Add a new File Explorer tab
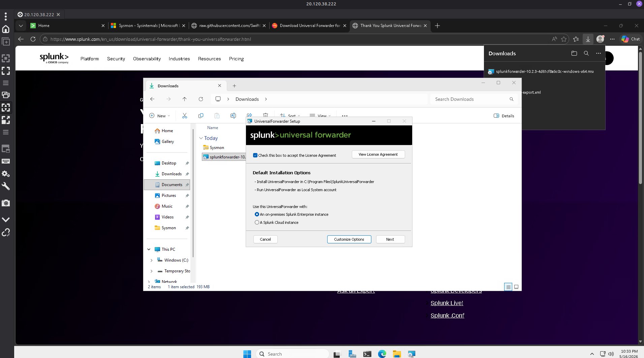The width and height of the screenshot is (644, 358). pyautogui.click(x=234, y=86)
